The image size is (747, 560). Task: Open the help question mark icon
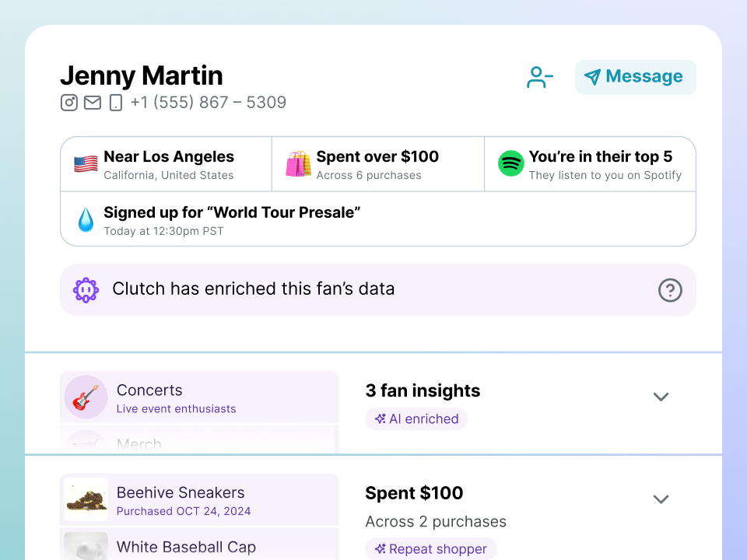point(670,290)
